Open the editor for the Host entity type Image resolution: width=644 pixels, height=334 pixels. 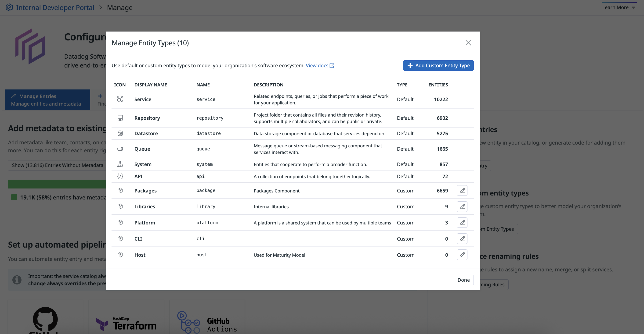pyautogui.click(x=462, y=255)
